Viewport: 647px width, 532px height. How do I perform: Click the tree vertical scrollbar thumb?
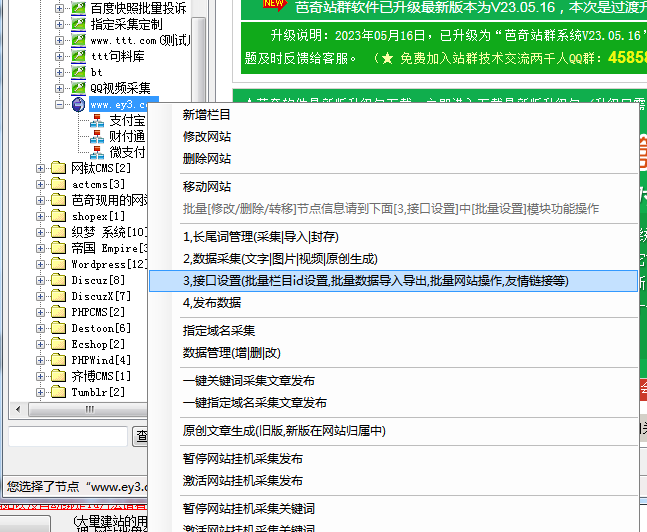coord(198,60)
